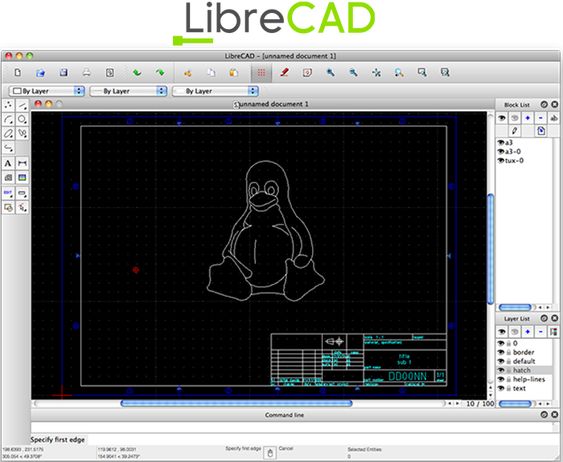This screenshot has height=462, width=563.
Task: Undo the last action
Action: 137,73
